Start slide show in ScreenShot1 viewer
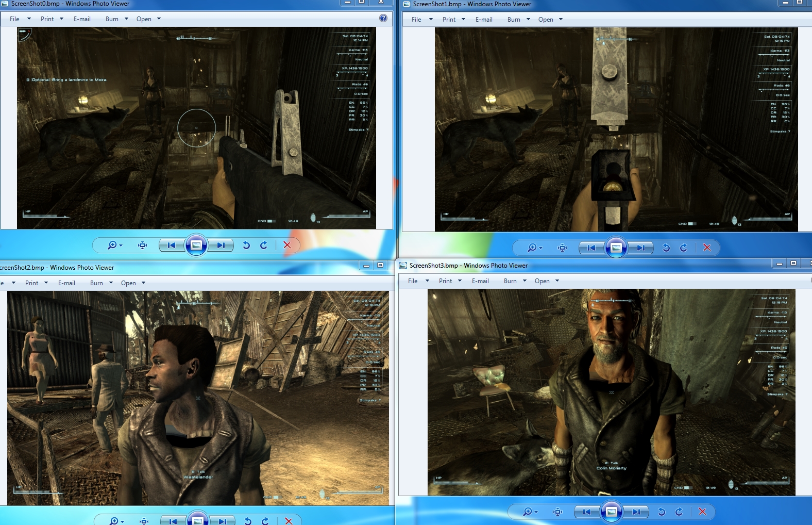Screen dimensions: 812x525 click(x=616, y=248)
